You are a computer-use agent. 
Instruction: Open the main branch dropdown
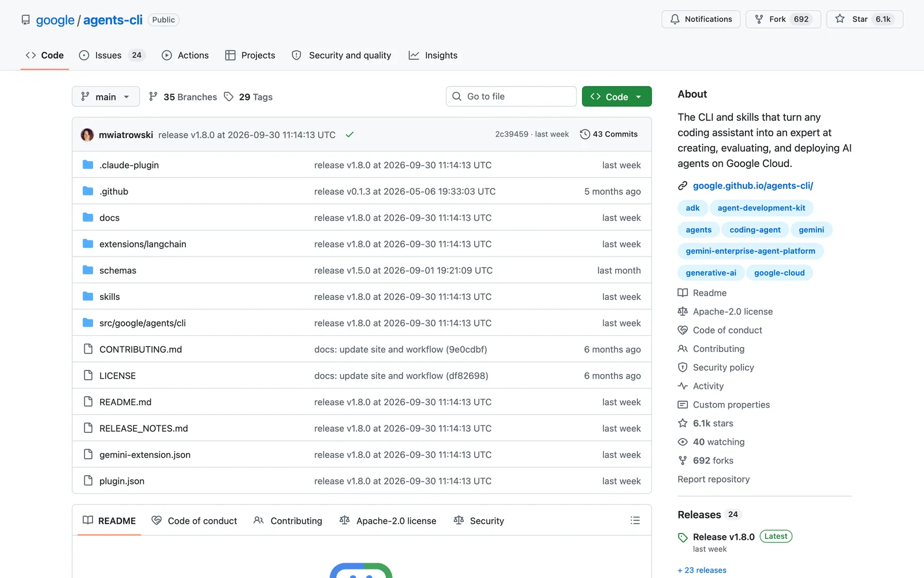(x=106, y=97)
